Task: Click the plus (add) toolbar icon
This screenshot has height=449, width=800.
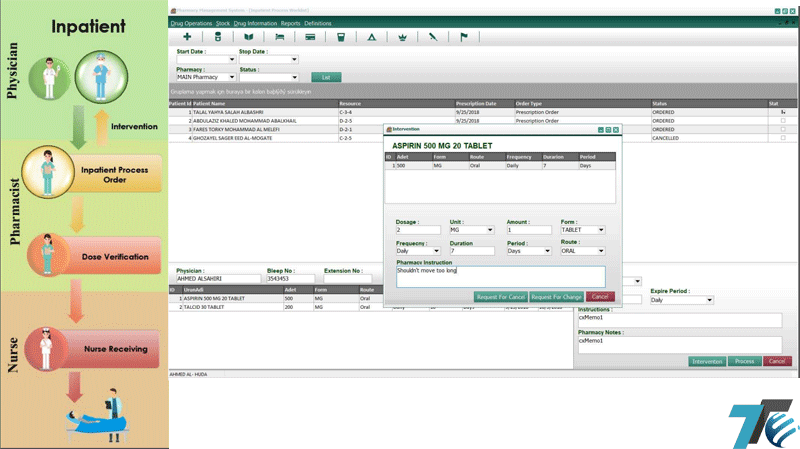Action: pos(187,37)
